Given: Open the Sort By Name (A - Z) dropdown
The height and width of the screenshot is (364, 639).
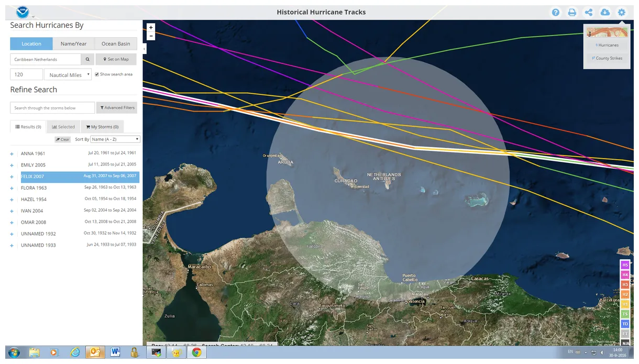Looking at the screenshot, I should click(115, 139).
